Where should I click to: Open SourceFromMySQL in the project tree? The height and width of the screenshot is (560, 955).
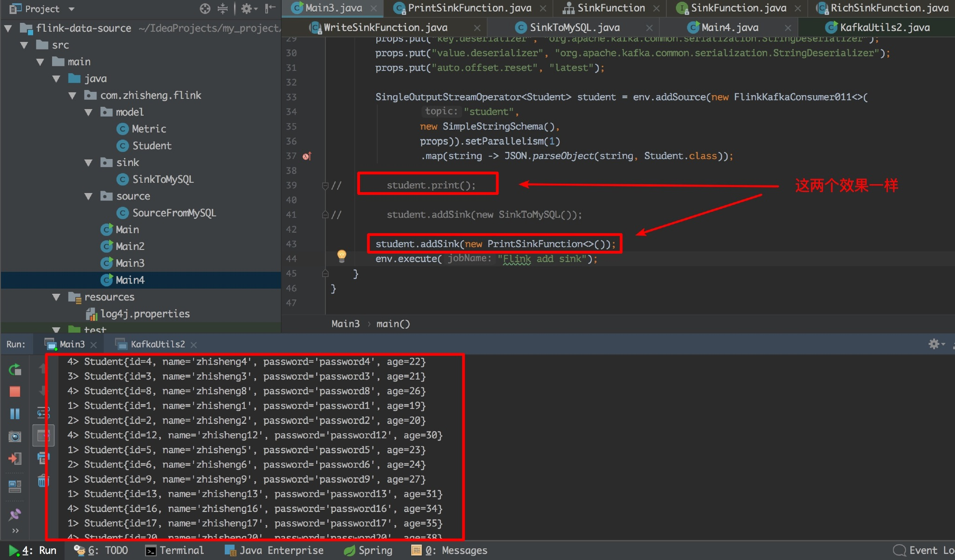click(x=173, y=213)
